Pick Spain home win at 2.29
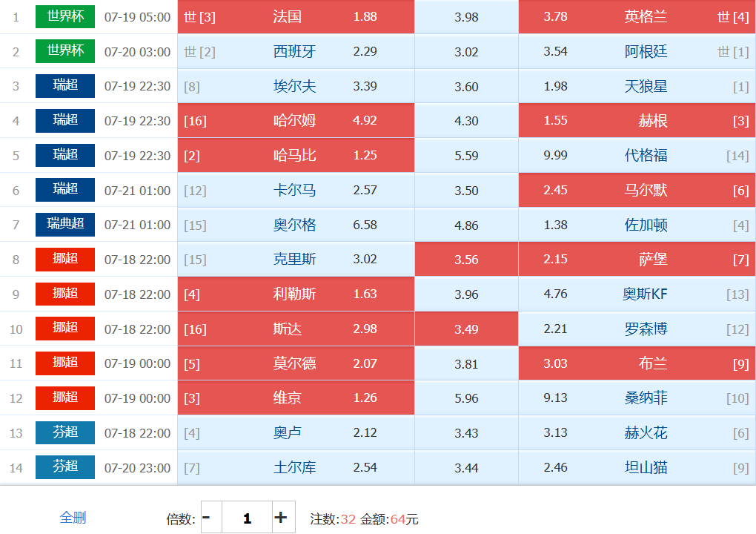 296,51
